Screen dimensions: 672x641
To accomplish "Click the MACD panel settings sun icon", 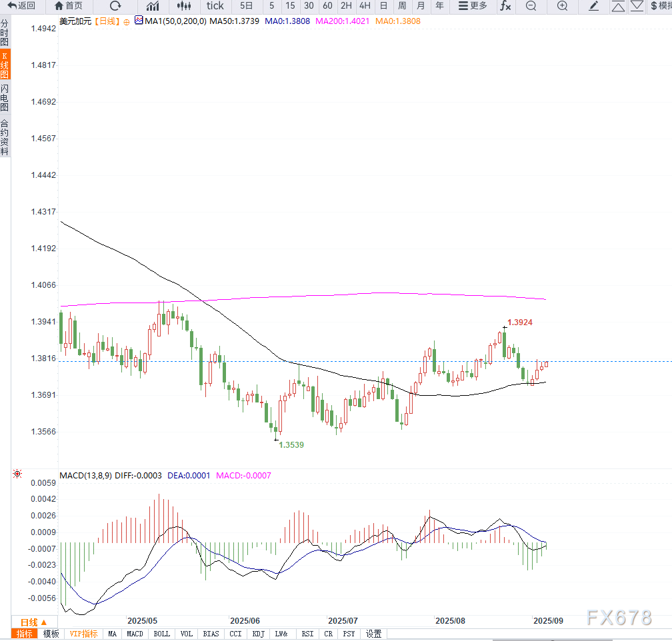I will [17, 474].
